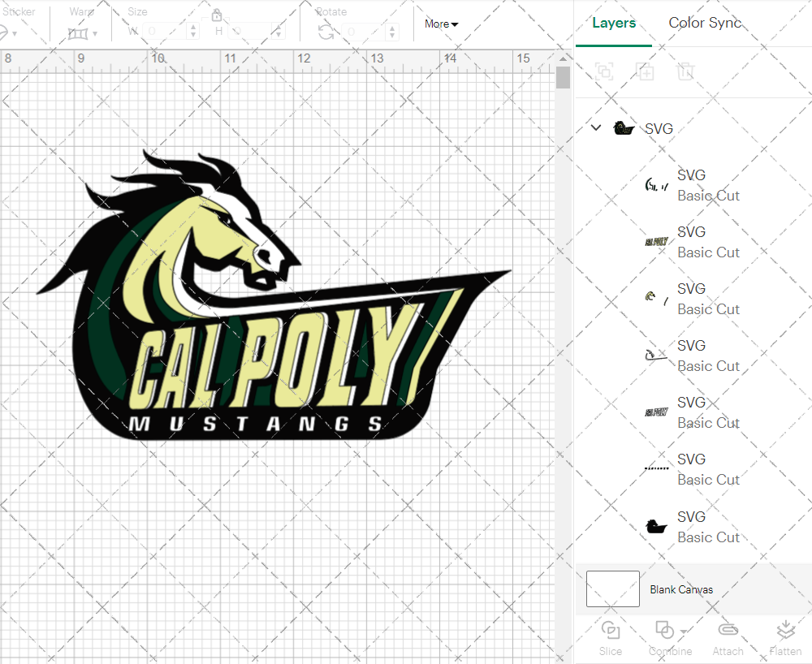Image resolution: width=812 pixels, height=664 pixels.
Task: Open the More dropdown
Action: [439, 24]
